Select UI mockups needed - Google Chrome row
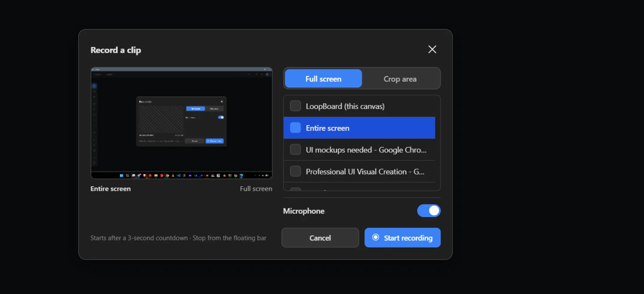This screenshot has width=644, height=294. point(360,150)
